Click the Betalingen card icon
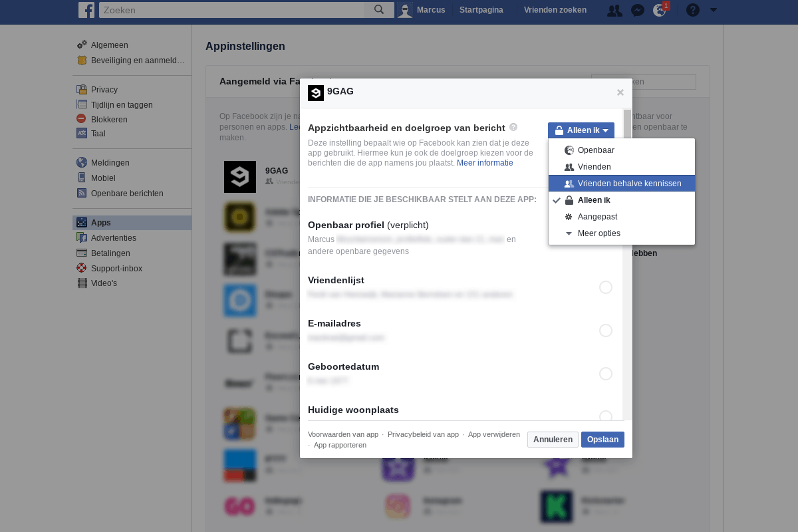The image size is (798, 532). tap(82, 253)
